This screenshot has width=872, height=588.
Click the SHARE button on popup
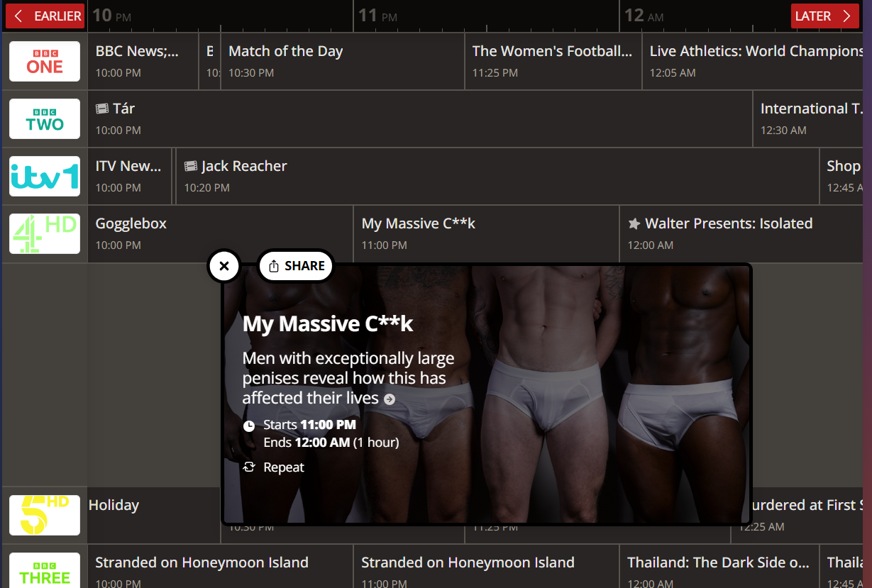click(296, 266)
